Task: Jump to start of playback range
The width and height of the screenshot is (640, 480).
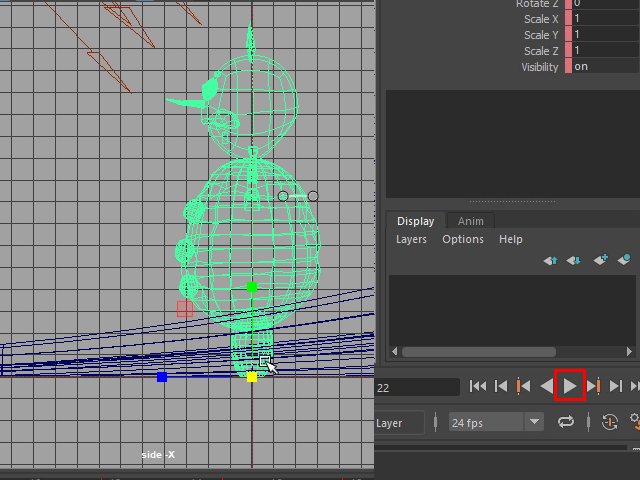Action: pos(478,386)
